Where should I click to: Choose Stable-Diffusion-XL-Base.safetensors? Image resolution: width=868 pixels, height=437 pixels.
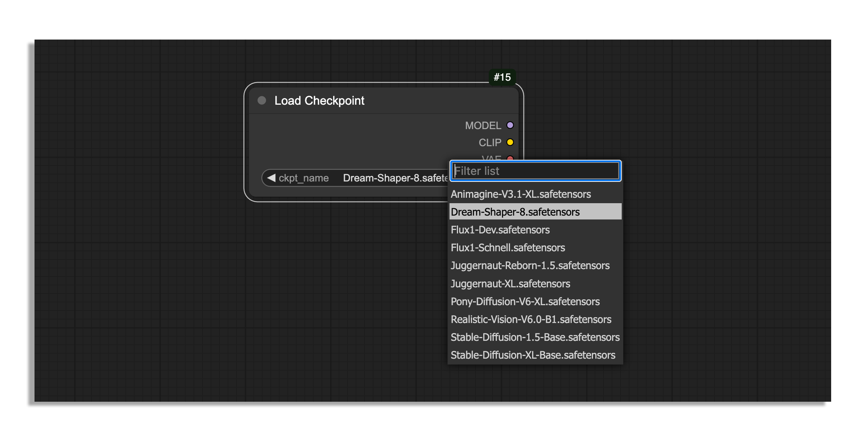[x=533, y=355]
